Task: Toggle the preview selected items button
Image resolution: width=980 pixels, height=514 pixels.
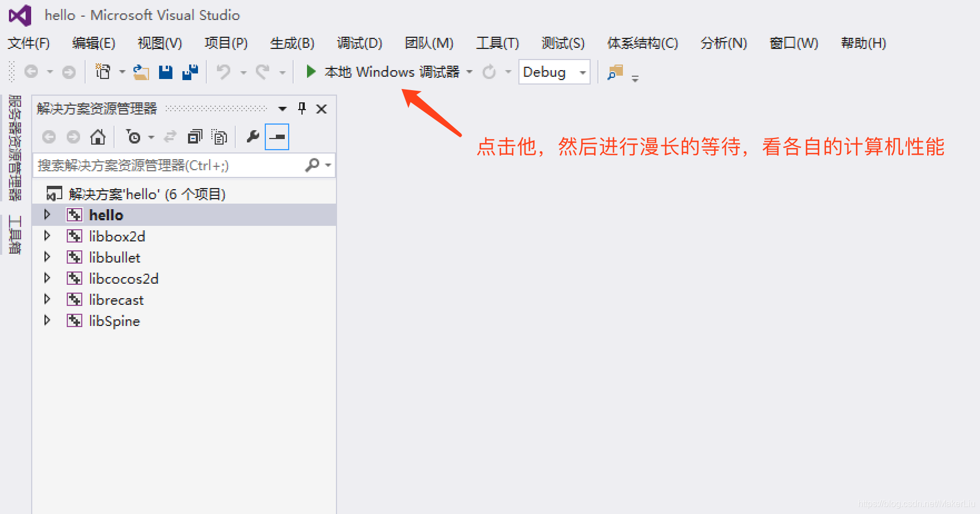Action: [x=277, y=137]
